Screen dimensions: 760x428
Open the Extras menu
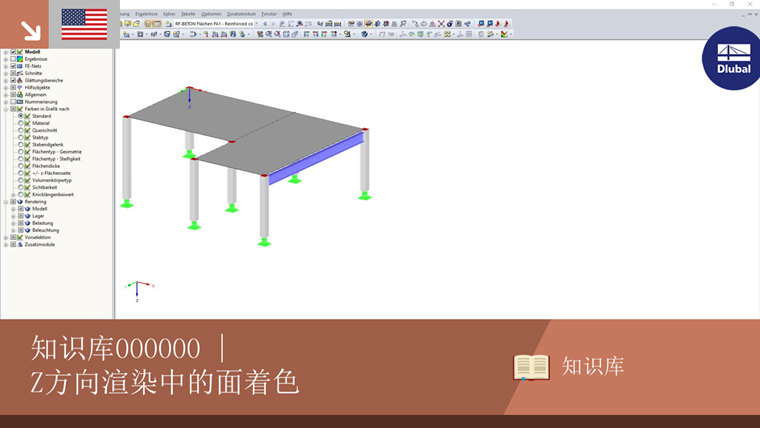click(169, 14)
